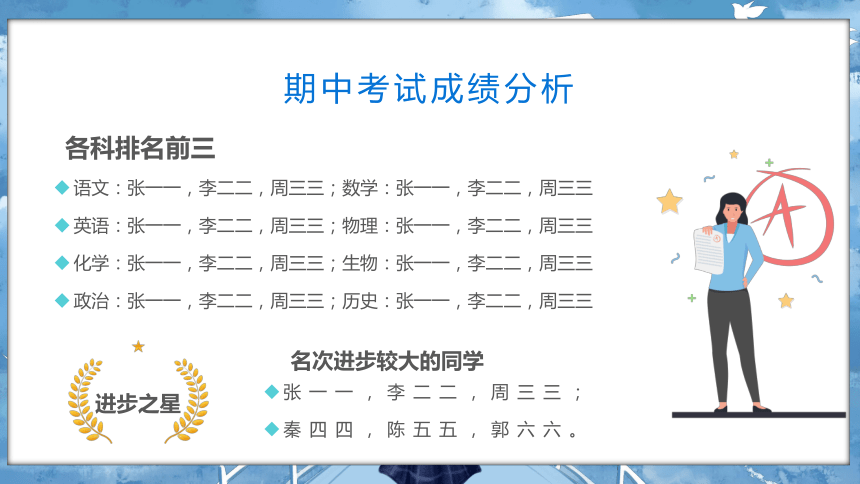Select the 英语 subject label
Viewport: 860px width, 484px height.
point(91,226)
